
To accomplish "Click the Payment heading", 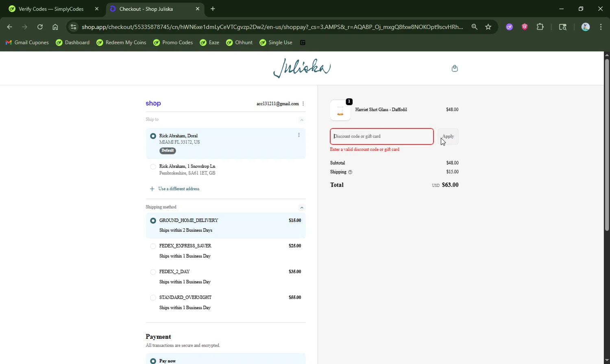I will click(x=158, y=337).
